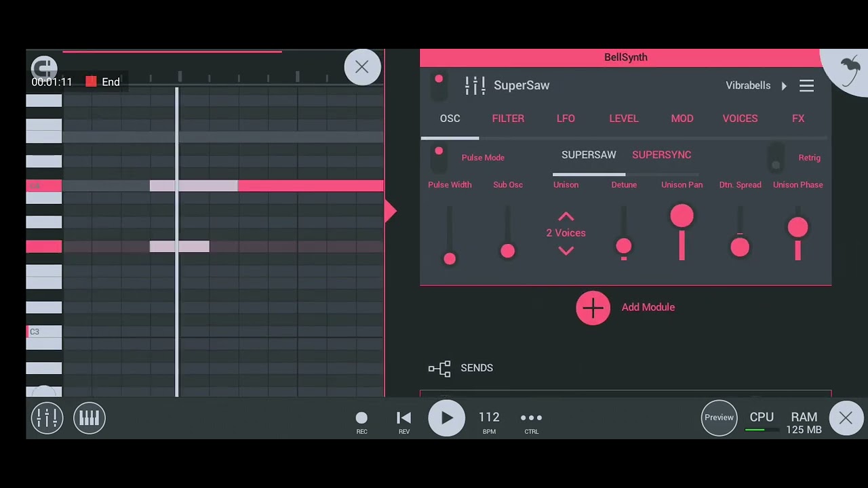The image size is (868, 488).
Task: Switch to the FILTER tab
Action: tap(508, 119)
